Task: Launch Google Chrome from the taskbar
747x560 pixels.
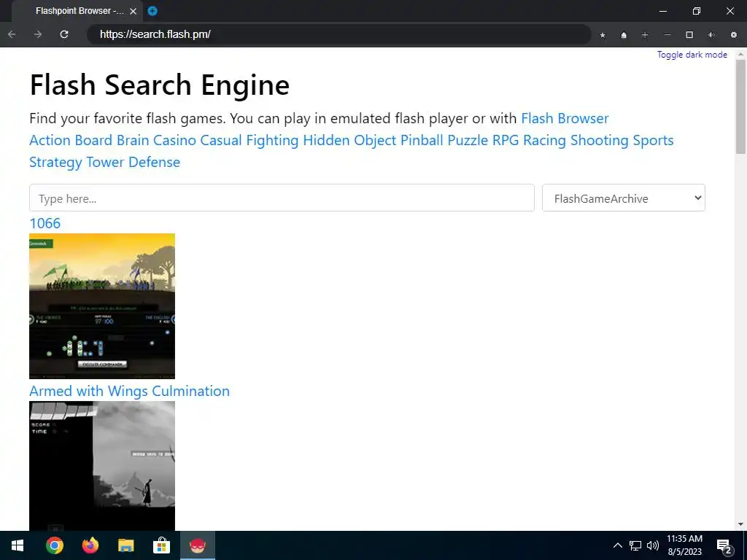Action: [54, 545]
